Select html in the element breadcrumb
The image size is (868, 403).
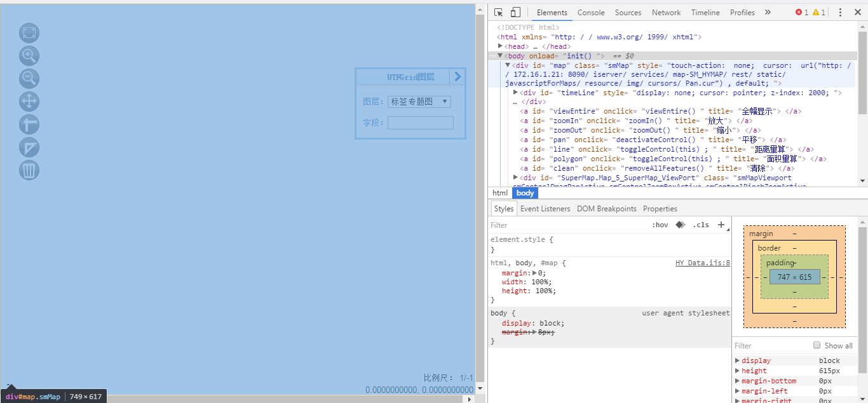point(500,193)
